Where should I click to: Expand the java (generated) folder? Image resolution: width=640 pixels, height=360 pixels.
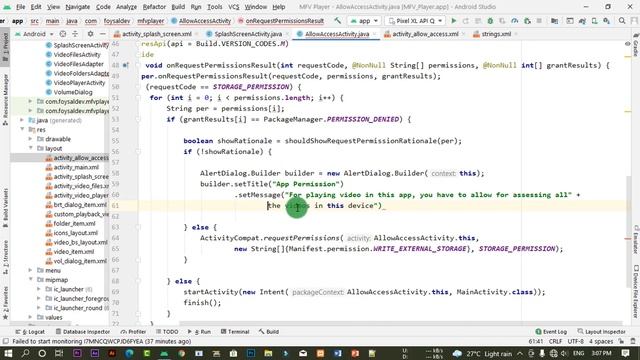coord(22,120)
